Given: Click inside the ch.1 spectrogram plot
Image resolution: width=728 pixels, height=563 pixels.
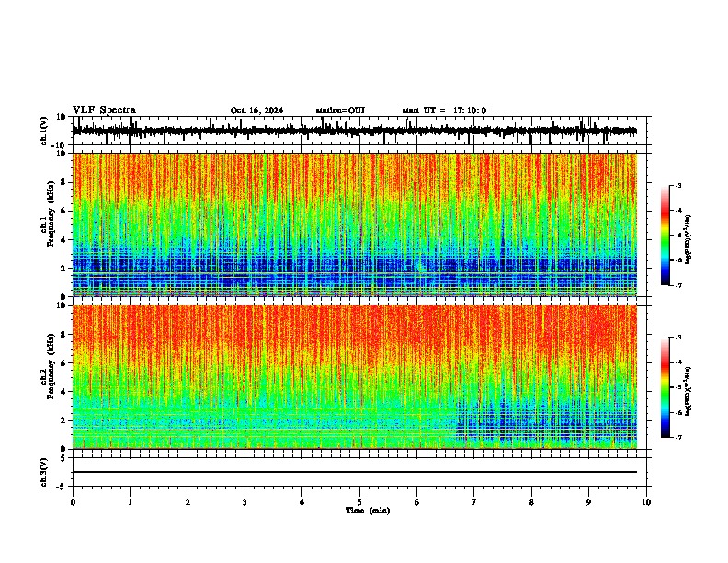Looking at the screenshot, I should [355, 224].
